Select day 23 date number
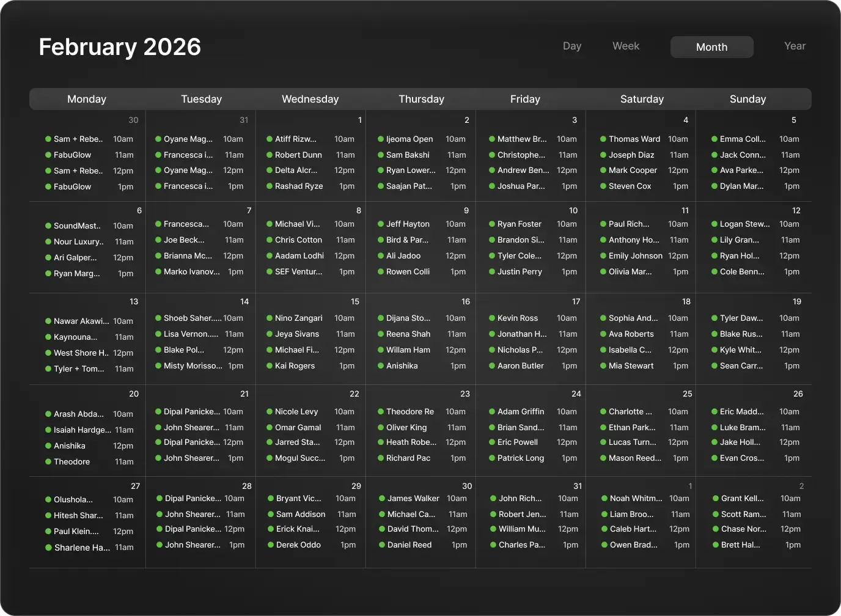Image resolution: width=841 pixels, height=616 pixels. tap(465, 394)
